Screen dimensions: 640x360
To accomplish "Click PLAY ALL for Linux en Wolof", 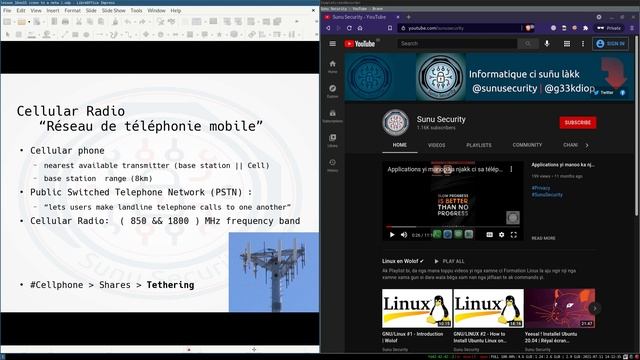I will click(x=449, y=261).
